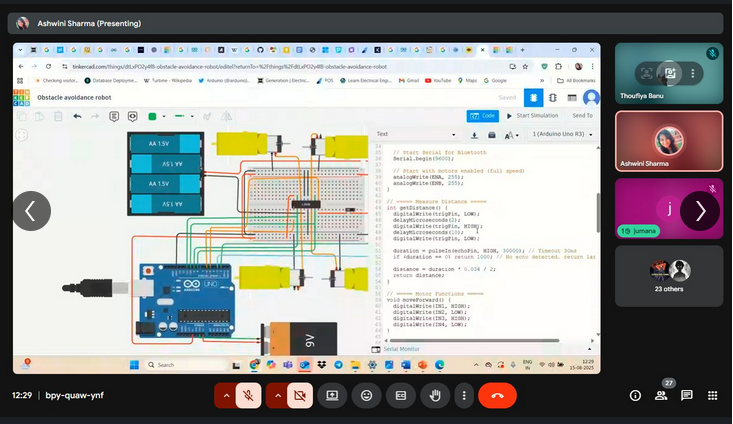
Task: Open the meeting details info icon
Action: [x=635, y=395]
